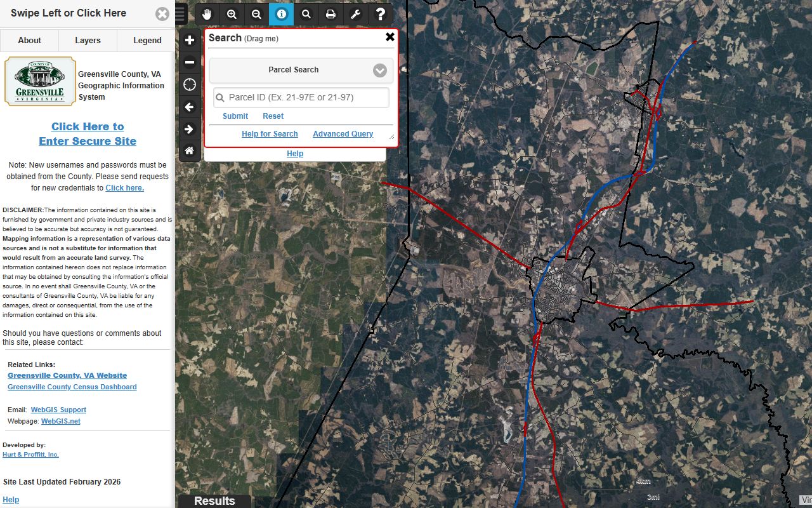
Task: Open Greensville County Census Dashboard link
Action: pyautogui.click(x=72, y=387)
